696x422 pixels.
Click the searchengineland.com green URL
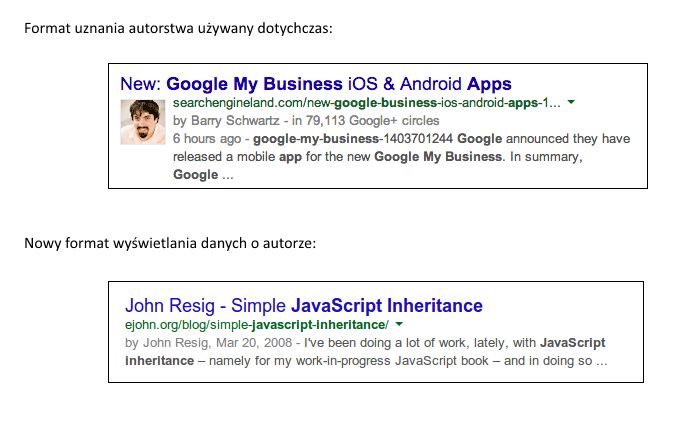pos(367,103)
